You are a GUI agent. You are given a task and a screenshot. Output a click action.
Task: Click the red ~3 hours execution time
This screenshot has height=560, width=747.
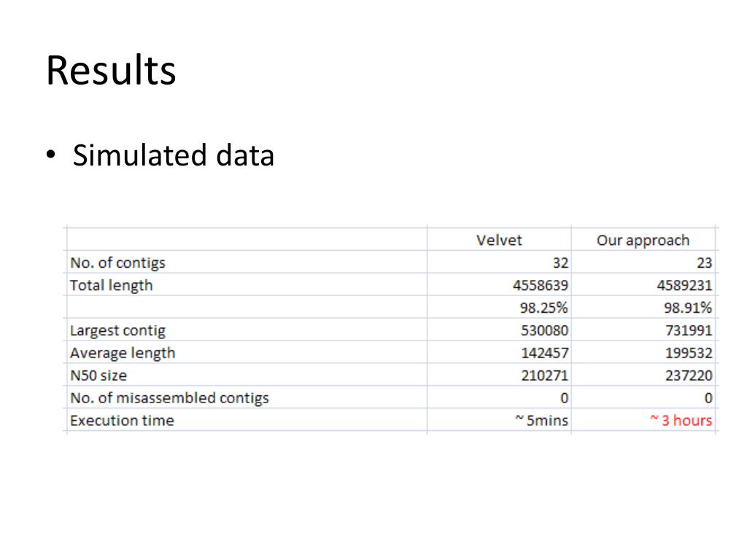pyautogui.click(x=681, y=420)
